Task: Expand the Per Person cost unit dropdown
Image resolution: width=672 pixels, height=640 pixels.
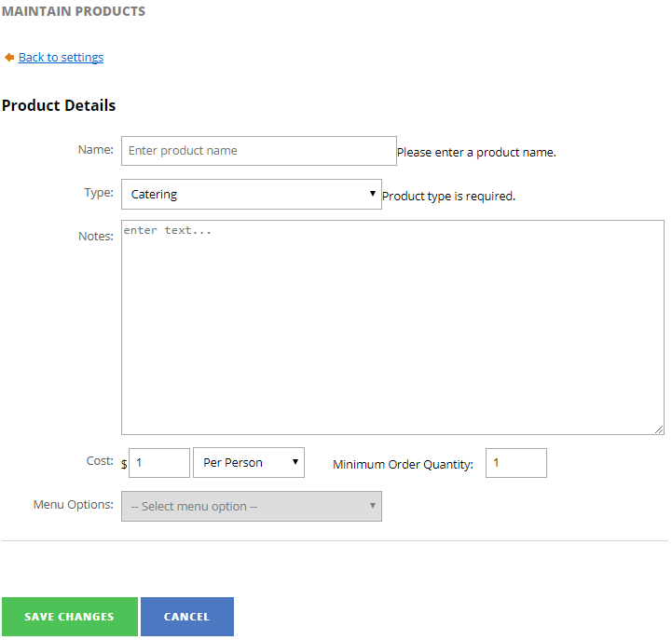Action: pyautogui.click(x=248, y=463)
